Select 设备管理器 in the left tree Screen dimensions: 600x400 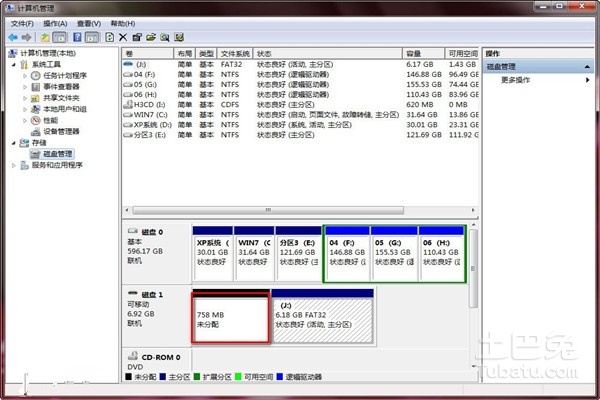60,131
